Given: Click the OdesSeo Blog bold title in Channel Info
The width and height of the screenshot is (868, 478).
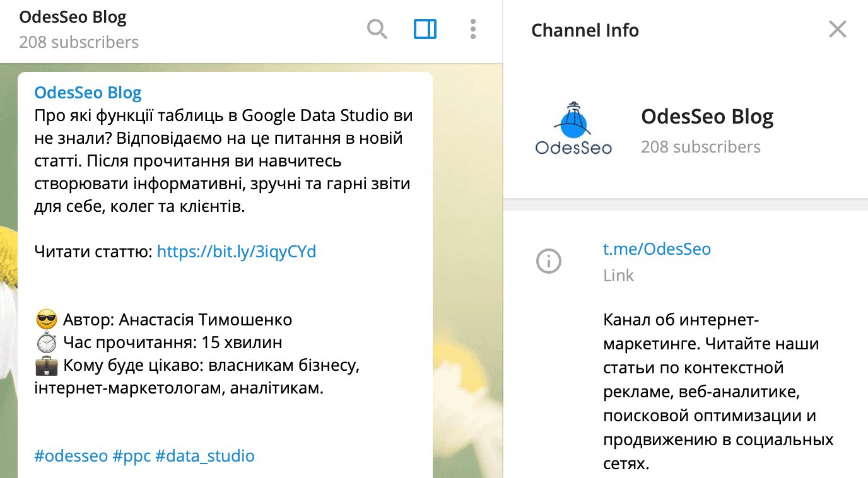Looking at the screenshot, I should click(707, 116).
